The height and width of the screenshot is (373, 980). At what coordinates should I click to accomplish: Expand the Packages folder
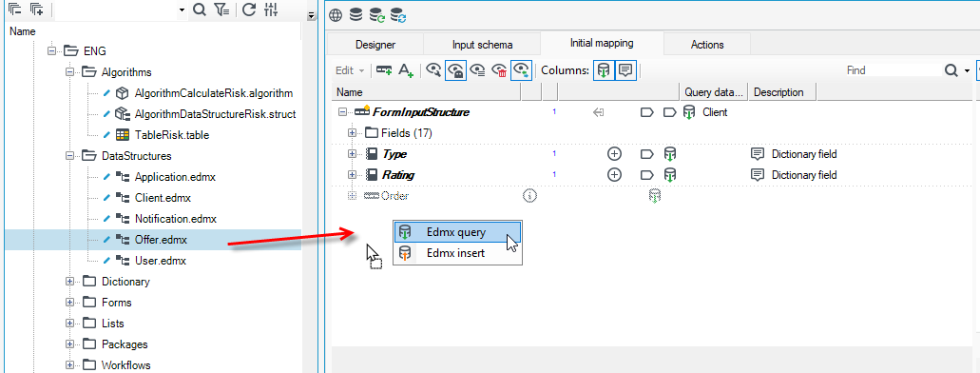[70, 344]
